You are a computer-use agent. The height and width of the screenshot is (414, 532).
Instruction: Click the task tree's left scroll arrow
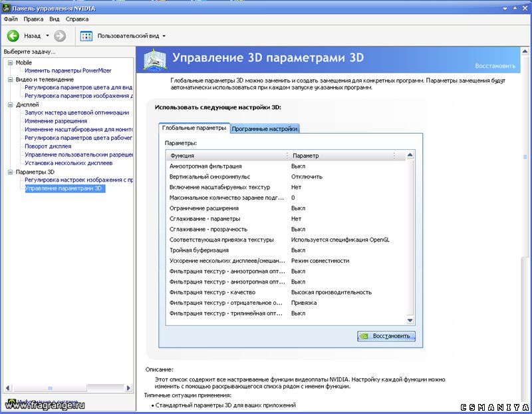[7, 388]
